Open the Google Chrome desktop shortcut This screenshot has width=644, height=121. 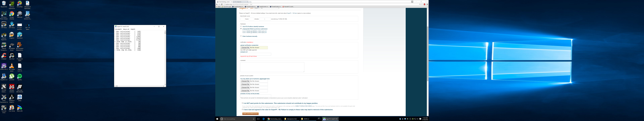pyautogui.click(x=12, y=15)
